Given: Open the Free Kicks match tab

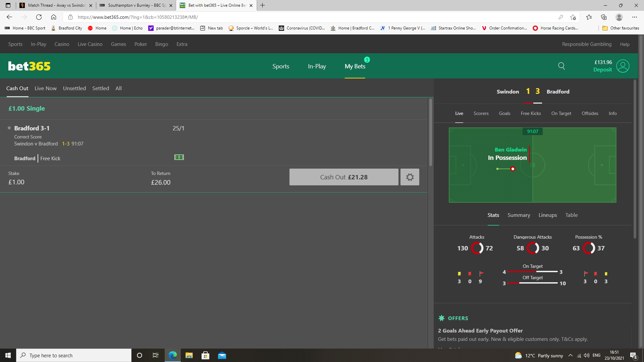Looking at the screenshot, I should click(x=531, y=113).
